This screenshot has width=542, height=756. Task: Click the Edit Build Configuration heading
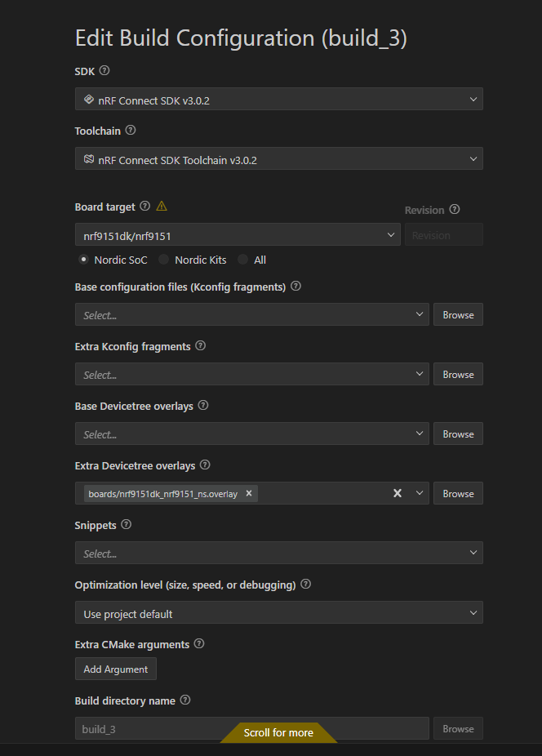[241, 38]
